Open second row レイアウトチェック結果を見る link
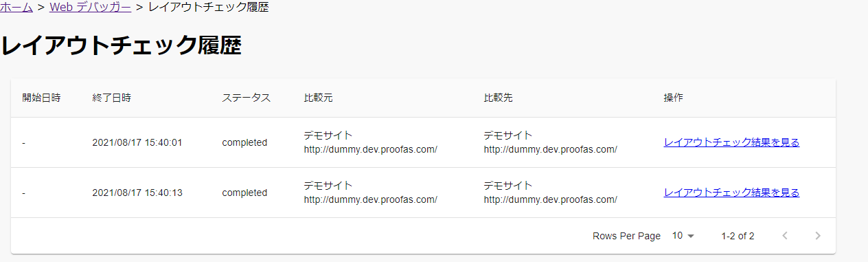Screen dimensions: 868x262 click(731, 193)
